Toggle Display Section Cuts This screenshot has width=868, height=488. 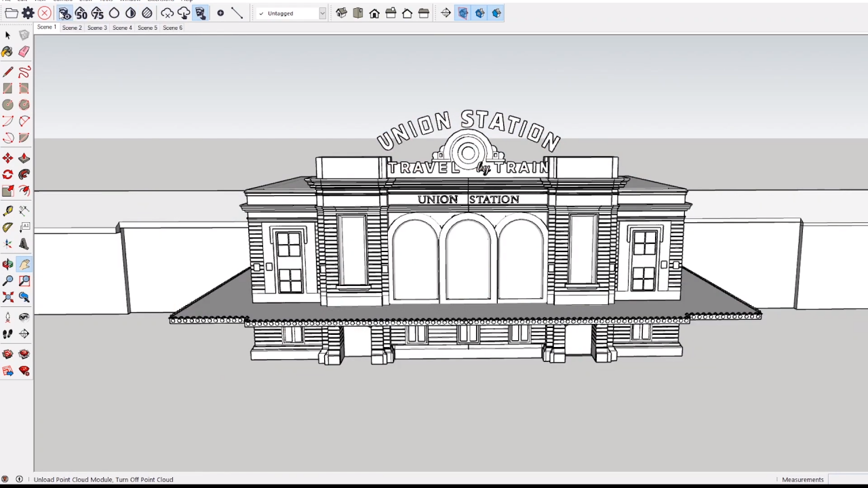pyautogui.click(x=479, y=13)
